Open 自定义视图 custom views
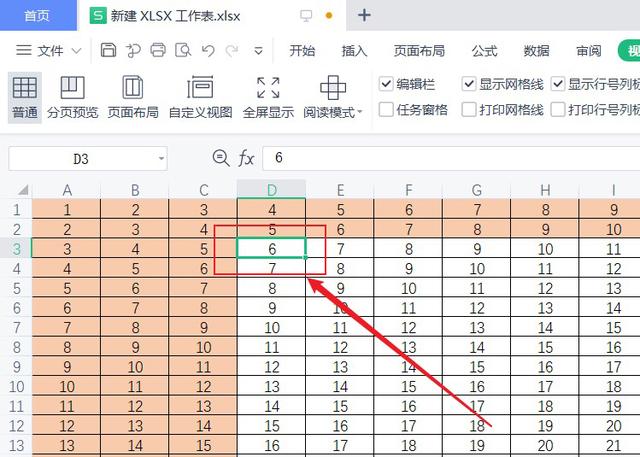 (x=200, y=98)
